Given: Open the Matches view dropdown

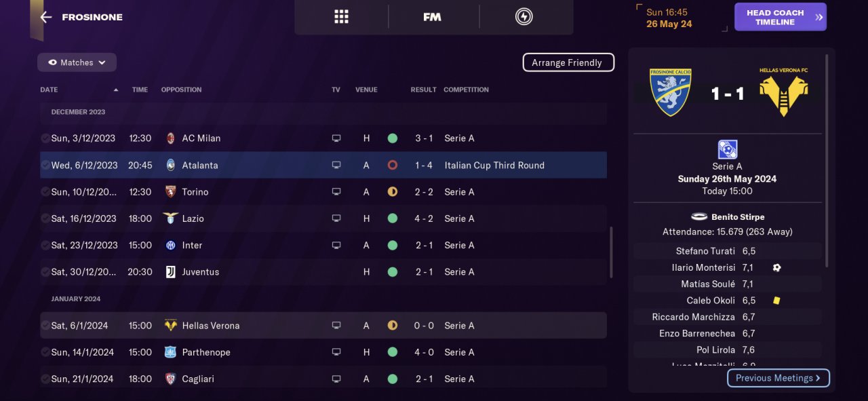Looking at the screenshot, I should [x=77, y=62].
